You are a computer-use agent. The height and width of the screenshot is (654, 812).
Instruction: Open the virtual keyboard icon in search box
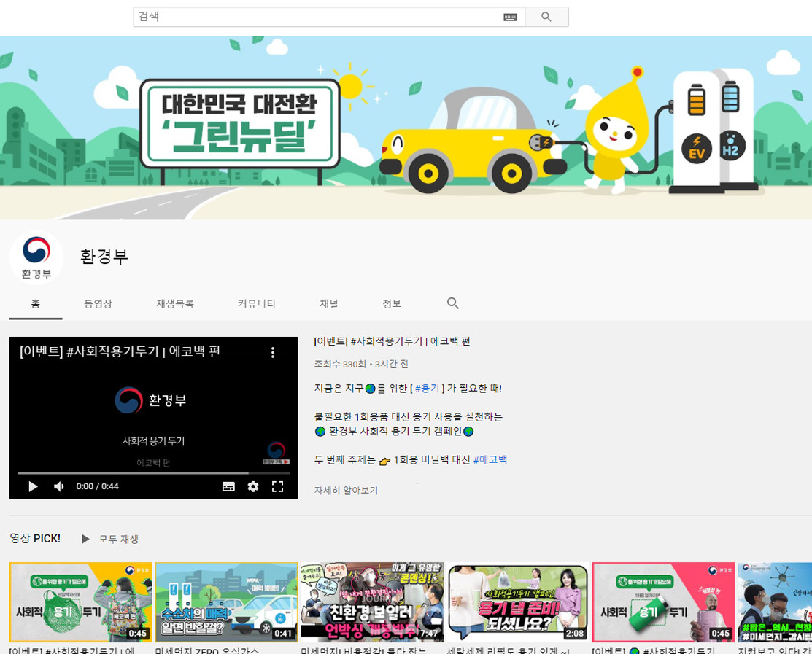(510, 17)
